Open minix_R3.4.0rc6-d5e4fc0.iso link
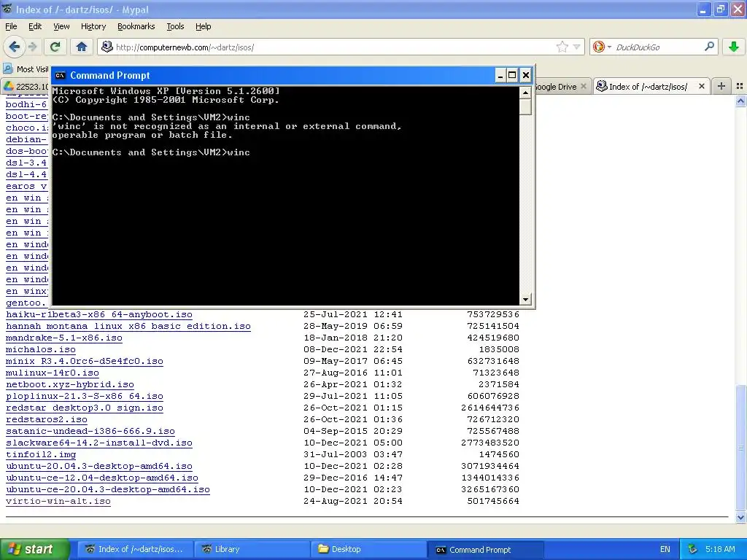Viewport: 747px width, 560px height. click(85, 362)
